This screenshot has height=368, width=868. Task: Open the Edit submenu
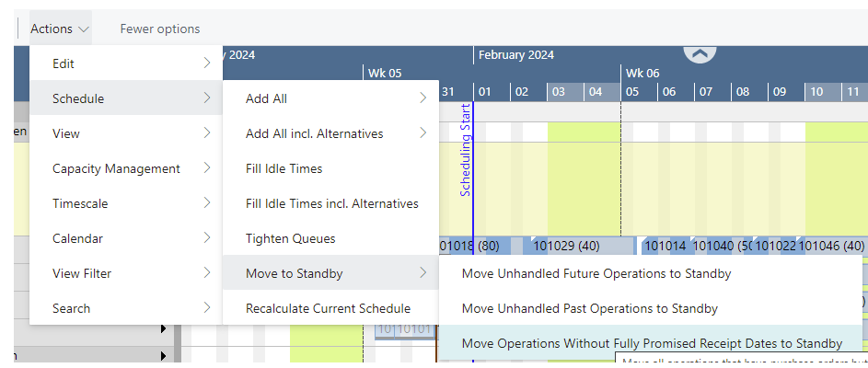point(126,63)
